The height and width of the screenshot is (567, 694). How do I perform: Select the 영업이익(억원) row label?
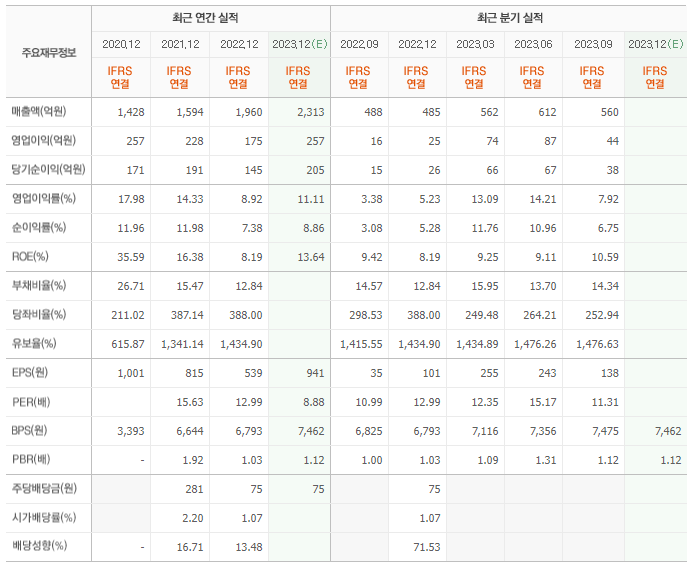[43, 141]
